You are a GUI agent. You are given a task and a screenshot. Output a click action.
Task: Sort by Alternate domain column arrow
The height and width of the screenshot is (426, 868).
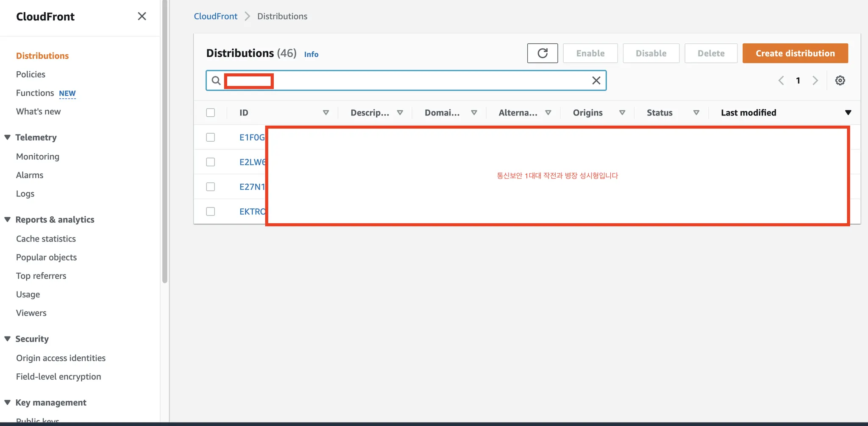click(548, 112)
